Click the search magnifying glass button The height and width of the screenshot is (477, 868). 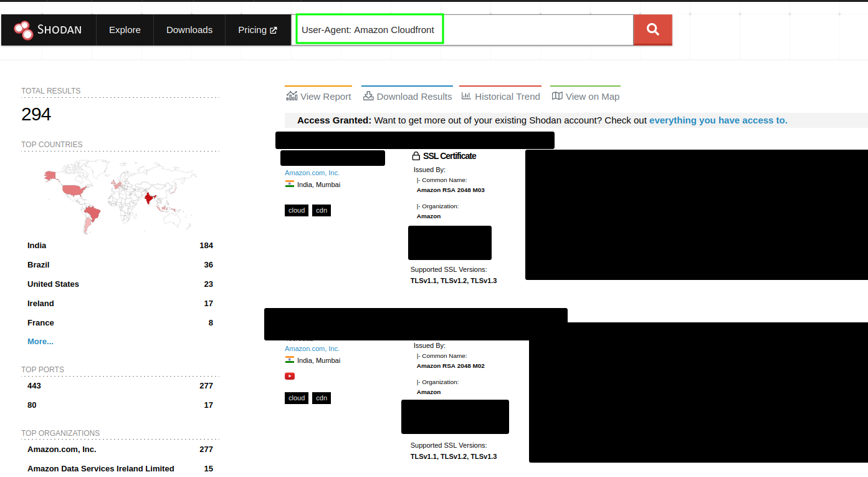pyautogui.click(x=652, y=29)
